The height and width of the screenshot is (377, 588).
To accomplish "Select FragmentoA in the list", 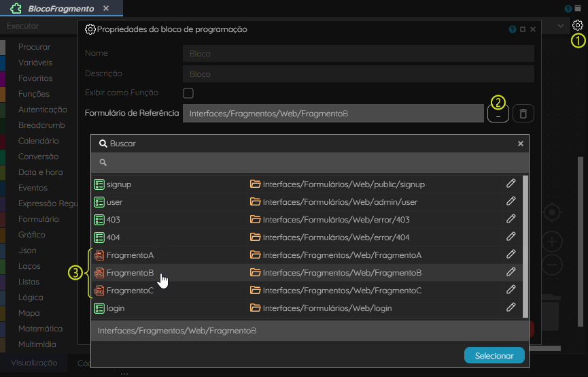I will coord(307,255).
